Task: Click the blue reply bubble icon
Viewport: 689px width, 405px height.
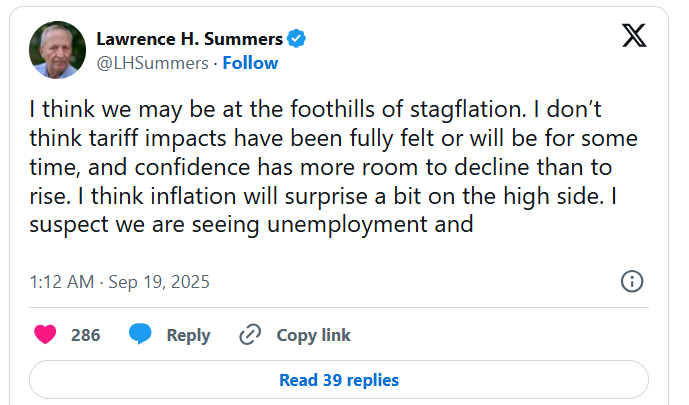Action: point(140,335)
